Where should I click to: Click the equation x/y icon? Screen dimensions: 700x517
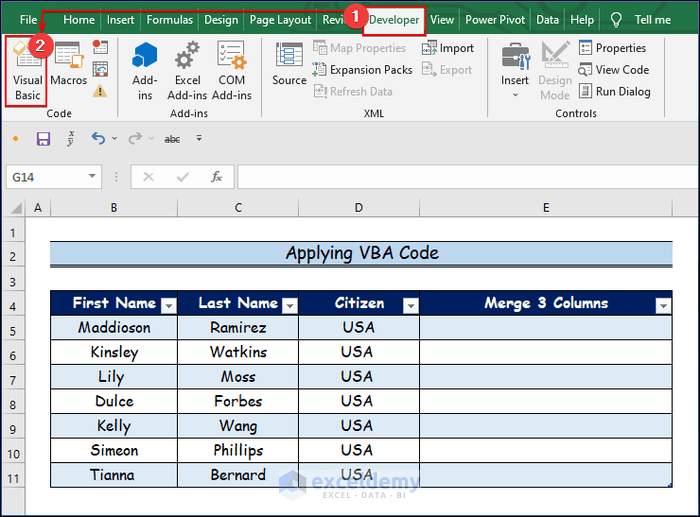point(71,138)
